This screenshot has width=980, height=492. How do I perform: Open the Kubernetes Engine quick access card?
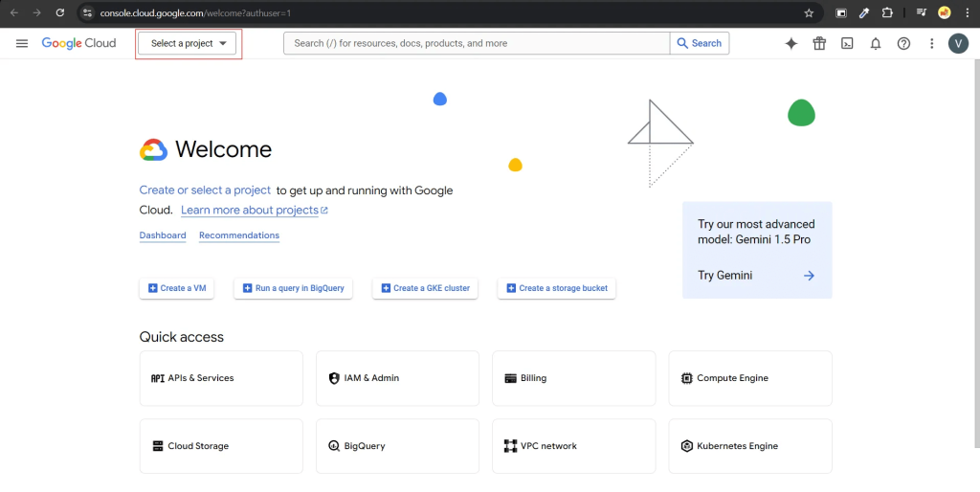coord(750,446)
